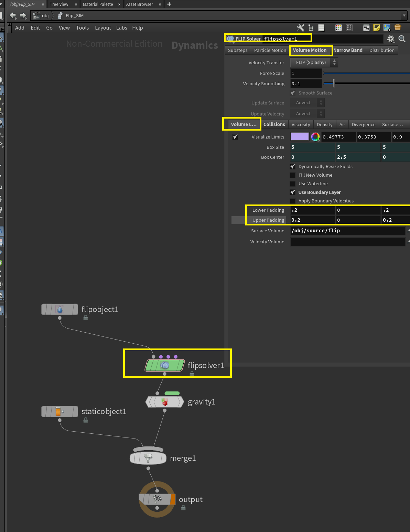
Task: Select the merge1 funnel node
Action: click(148, 458)
